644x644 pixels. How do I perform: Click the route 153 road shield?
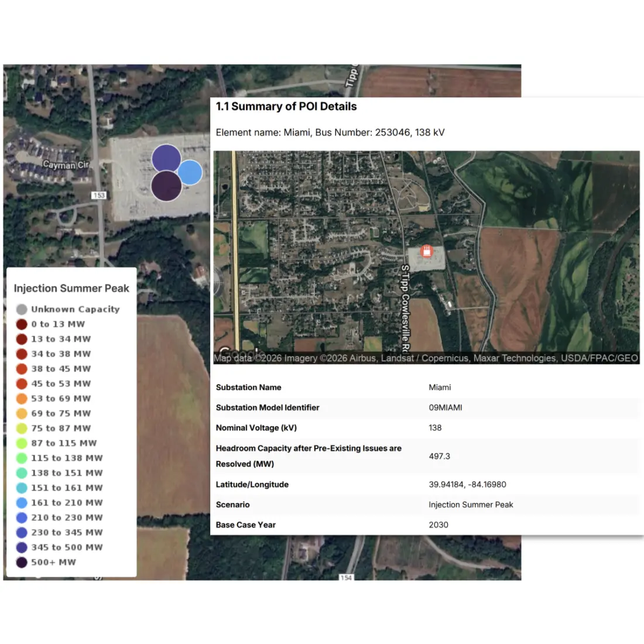point(98,195)
